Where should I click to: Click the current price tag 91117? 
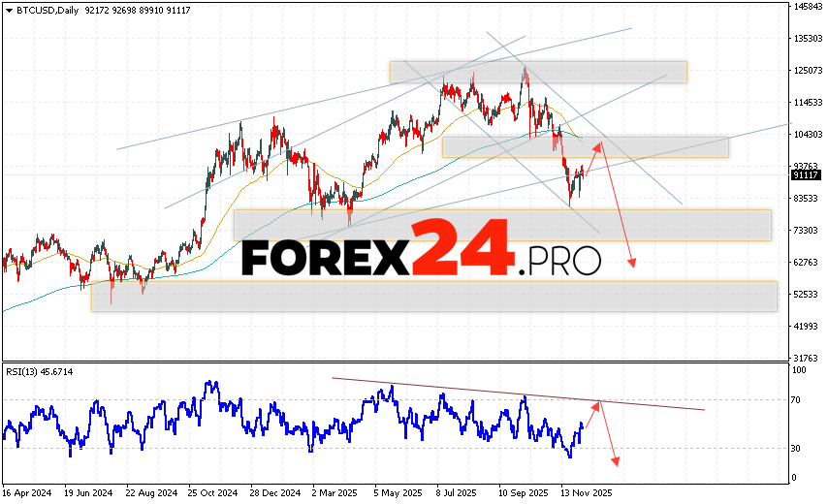click(805, 175)
